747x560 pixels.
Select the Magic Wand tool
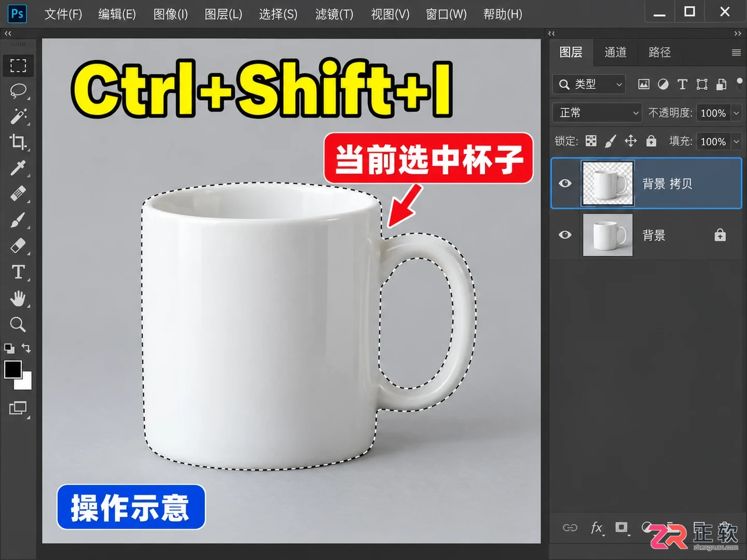coord(18,116)
